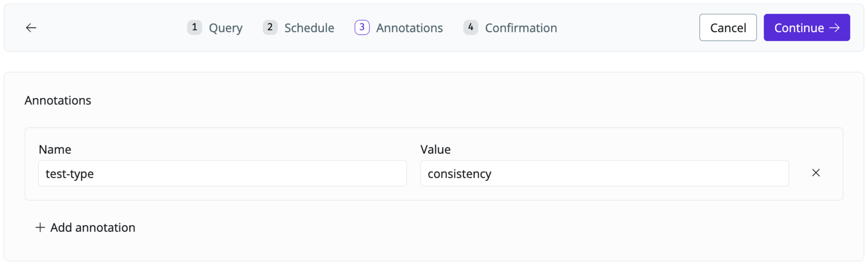This screenshot has height=265, width=868.
Task: Click the back arrow icon
Action: [x=31, y=28]
